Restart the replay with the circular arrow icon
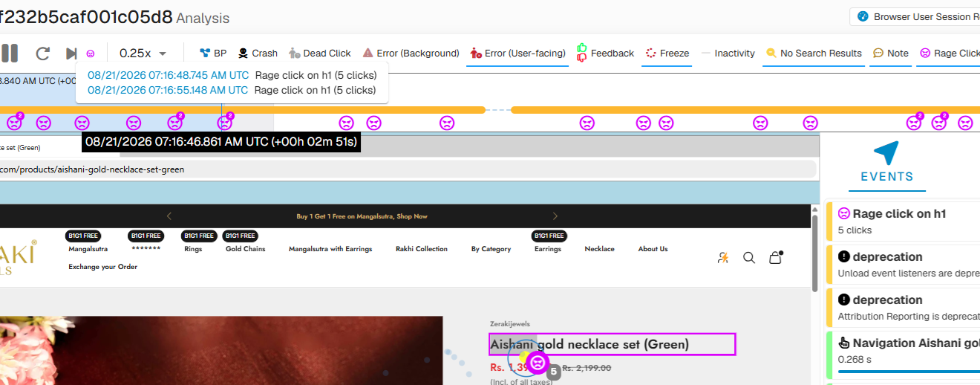 click(43, 54)
